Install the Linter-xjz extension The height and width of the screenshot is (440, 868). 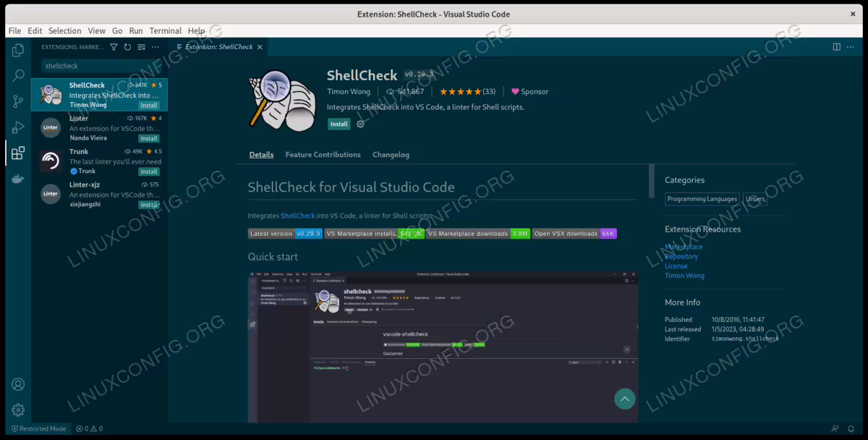(x=149, y=205)
